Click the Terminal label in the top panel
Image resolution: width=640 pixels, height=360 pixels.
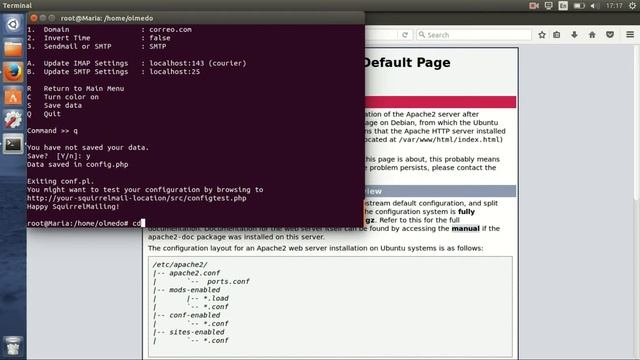tap(17, 6)
